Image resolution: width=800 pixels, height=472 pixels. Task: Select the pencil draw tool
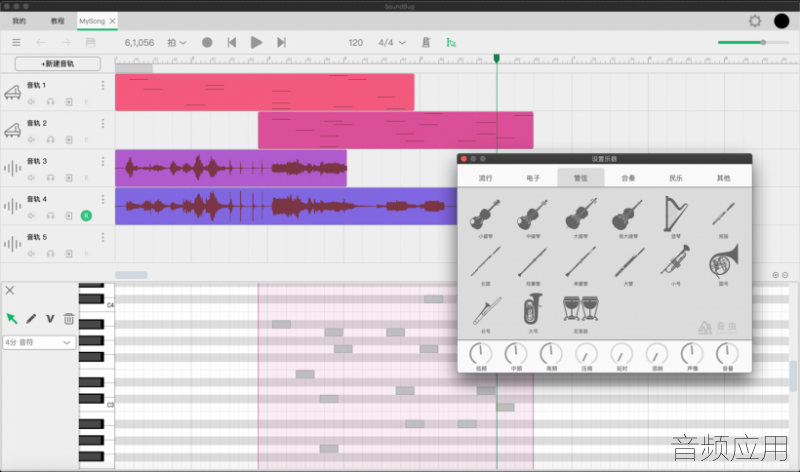(x=31, y=318)
